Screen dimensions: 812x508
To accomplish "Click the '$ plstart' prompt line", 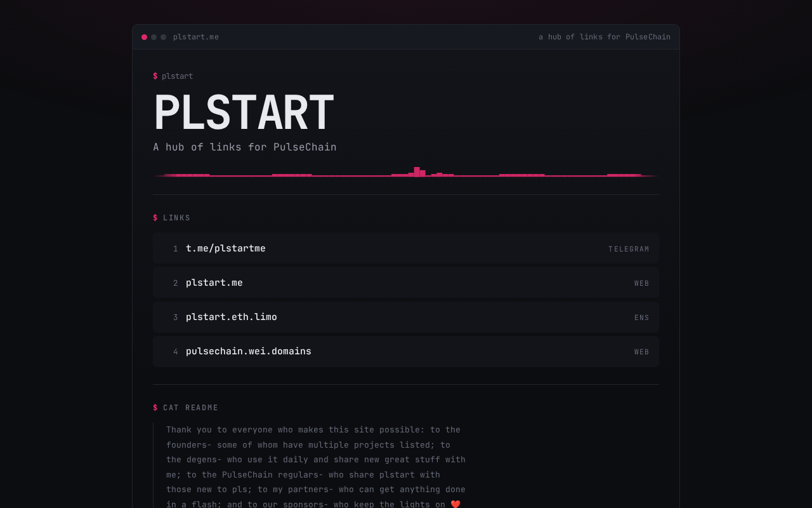I will click(173, 76).
